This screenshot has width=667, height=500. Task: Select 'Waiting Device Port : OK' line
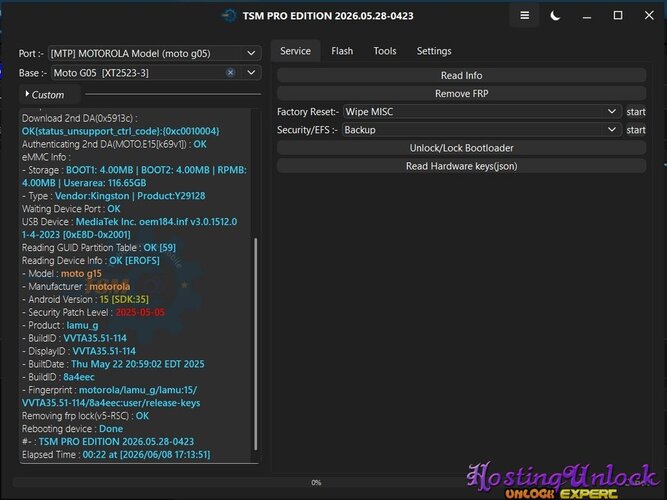tap(71, 209)
